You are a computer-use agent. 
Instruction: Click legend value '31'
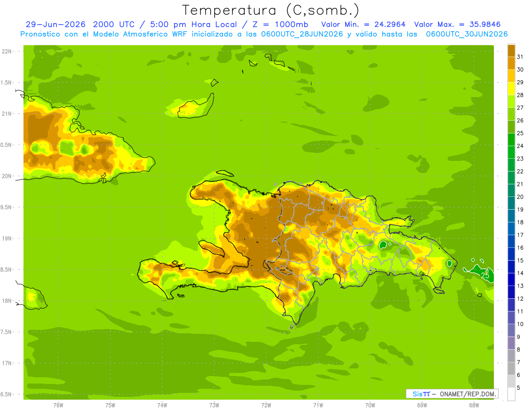click(x=520, y=57)
